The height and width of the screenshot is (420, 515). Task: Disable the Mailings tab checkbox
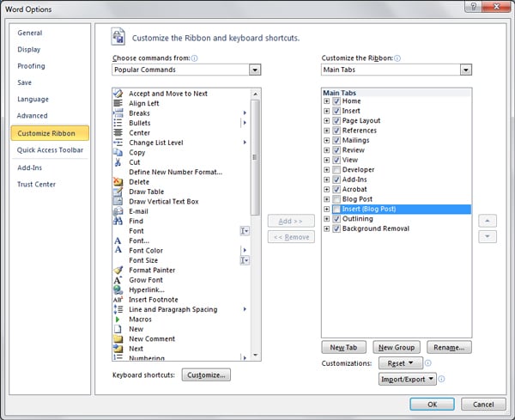coord(336,140)
